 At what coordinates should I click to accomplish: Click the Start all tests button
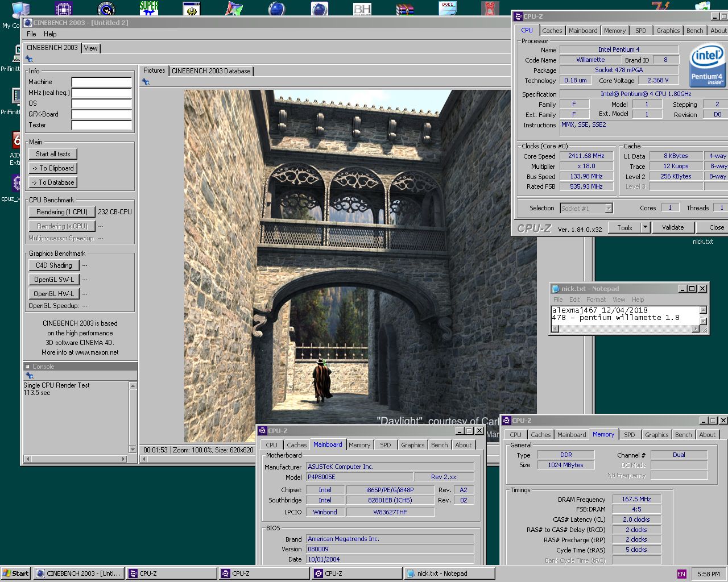click(53, 154)
